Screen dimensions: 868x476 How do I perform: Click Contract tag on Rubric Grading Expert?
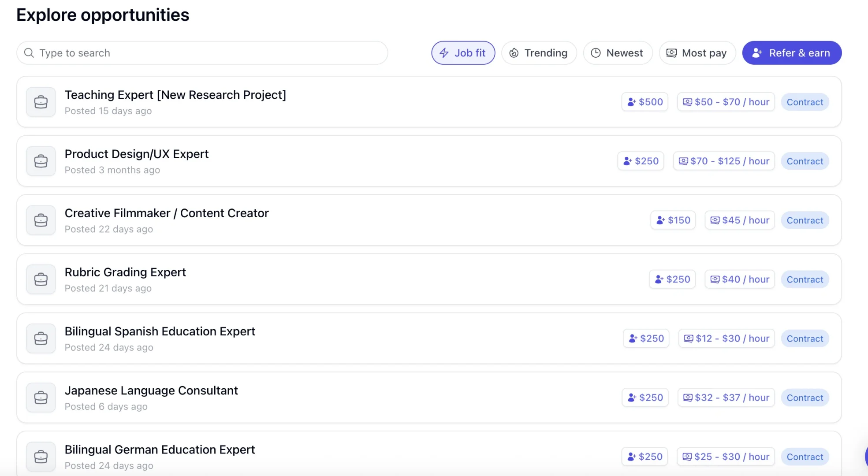(805, 279)
